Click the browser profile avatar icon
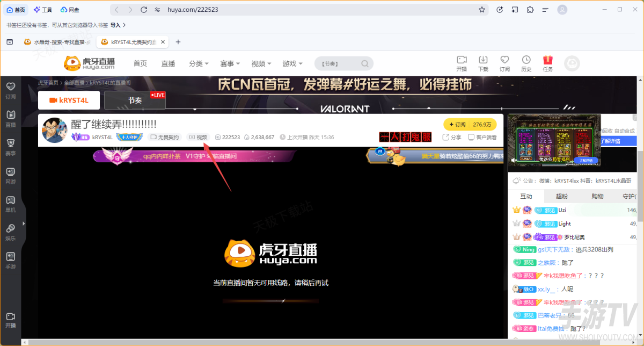Viewport: 644px width, 346px height. click(562, 10)
